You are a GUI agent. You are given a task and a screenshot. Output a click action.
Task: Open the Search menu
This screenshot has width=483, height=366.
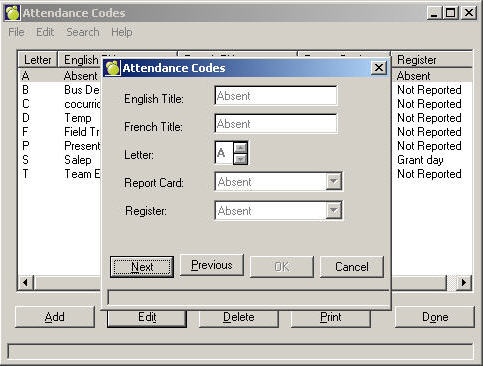(83, 32)
